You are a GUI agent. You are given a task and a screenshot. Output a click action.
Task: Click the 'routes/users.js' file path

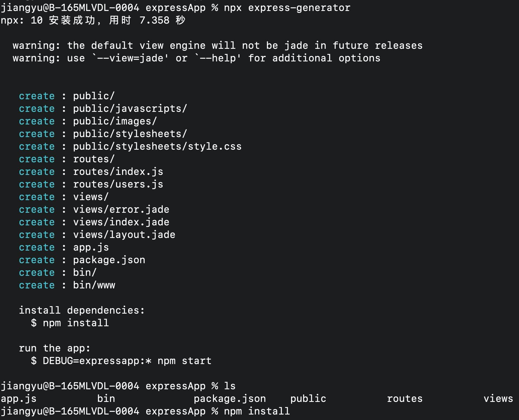point(118,184)
